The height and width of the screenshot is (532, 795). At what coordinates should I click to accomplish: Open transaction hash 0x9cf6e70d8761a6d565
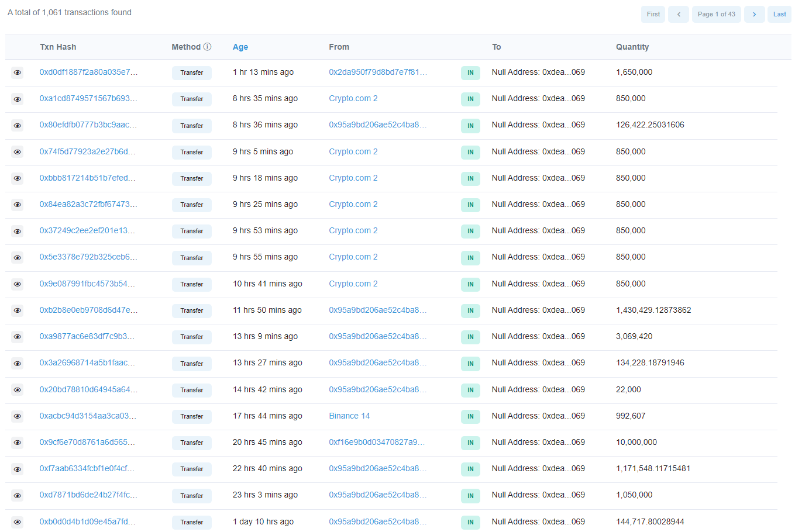[x=87, y=442]
